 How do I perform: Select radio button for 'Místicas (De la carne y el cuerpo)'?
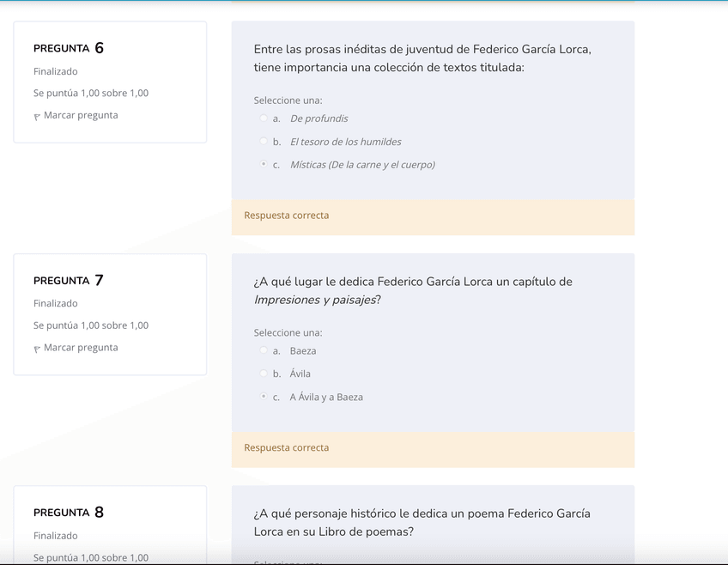[264, 165]
